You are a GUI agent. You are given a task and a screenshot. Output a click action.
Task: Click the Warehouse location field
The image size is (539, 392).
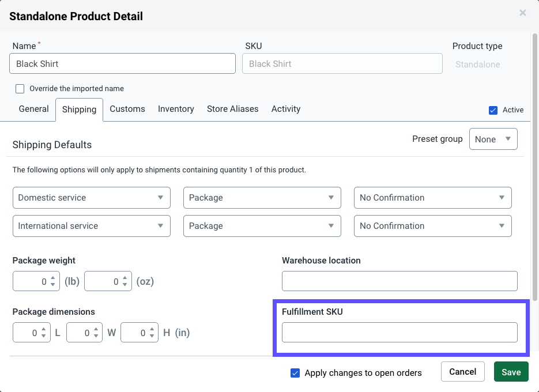(x=399, y=281)
